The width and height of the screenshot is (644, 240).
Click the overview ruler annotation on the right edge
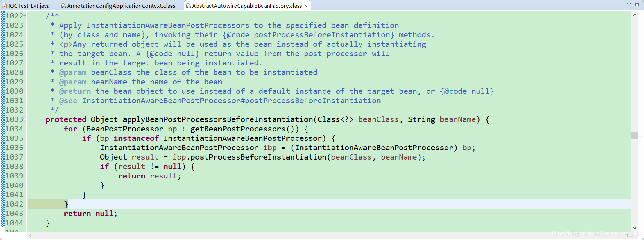tap(641, 136)
